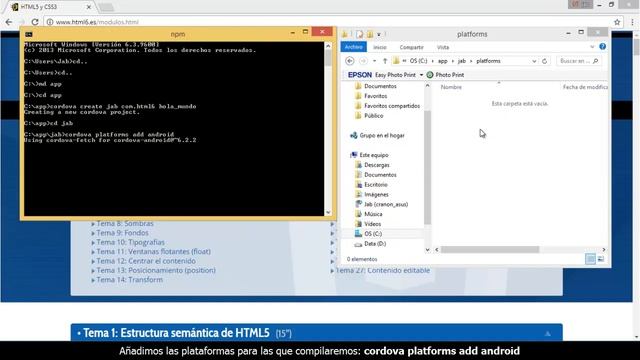Screen dimensions: 640x360
Task: Open recent locations dropdown in Explorer
Action: [x=374, y=61]
